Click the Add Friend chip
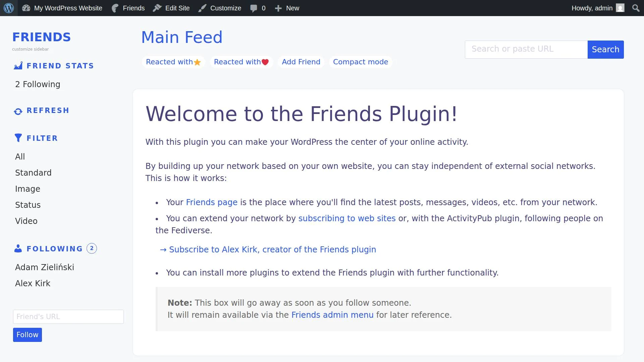 pos(301,62)
